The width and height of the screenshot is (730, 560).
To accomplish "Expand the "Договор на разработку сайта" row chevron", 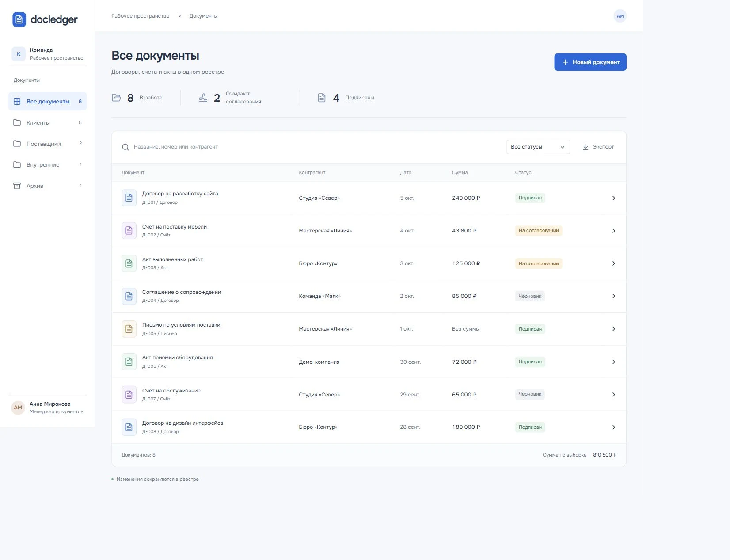I will (x=613, y=198).
